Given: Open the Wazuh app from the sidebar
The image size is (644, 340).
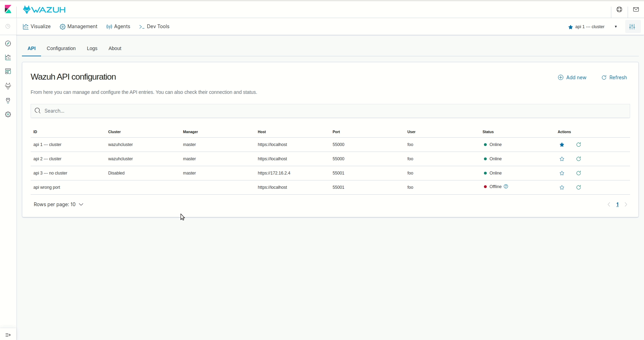Looking at the screenshot, I should pos(8,86).
